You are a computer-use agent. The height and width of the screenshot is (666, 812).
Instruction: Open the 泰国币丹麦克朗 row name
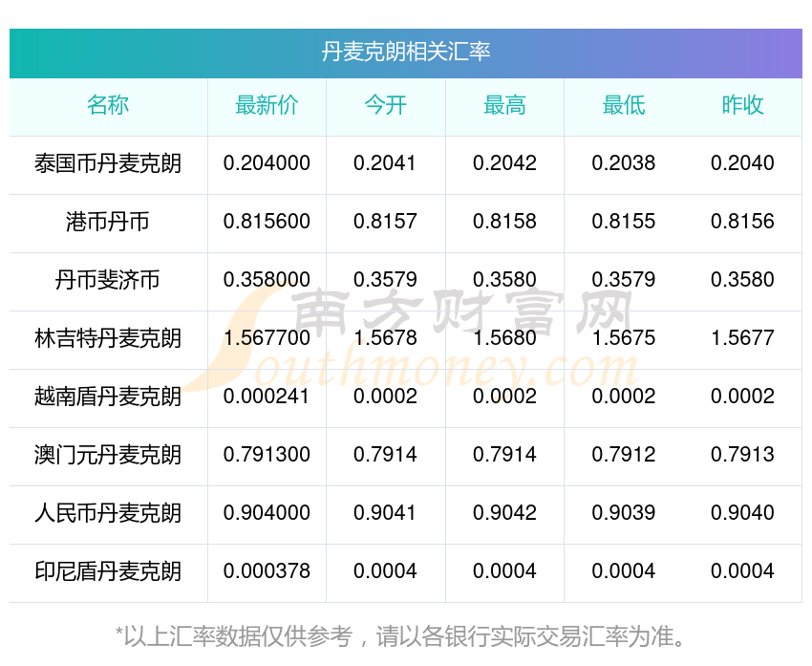tap(108, 164)
